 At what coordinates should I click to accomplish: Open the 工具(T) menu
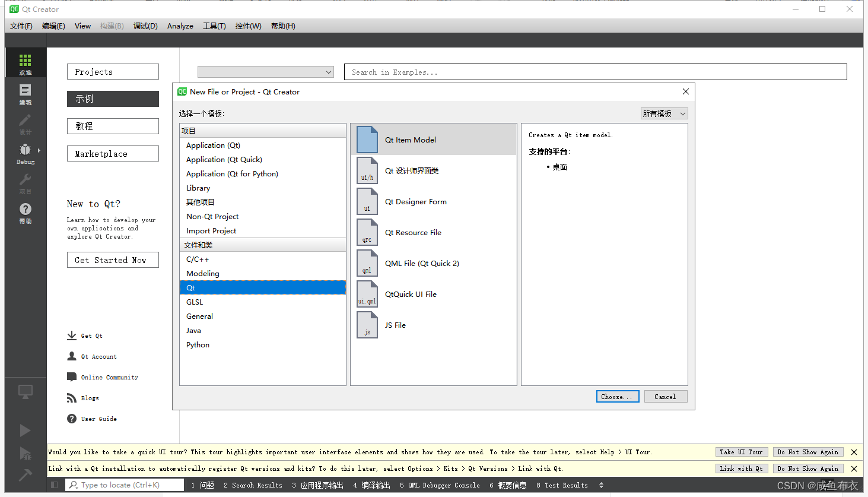coord(214,26)
